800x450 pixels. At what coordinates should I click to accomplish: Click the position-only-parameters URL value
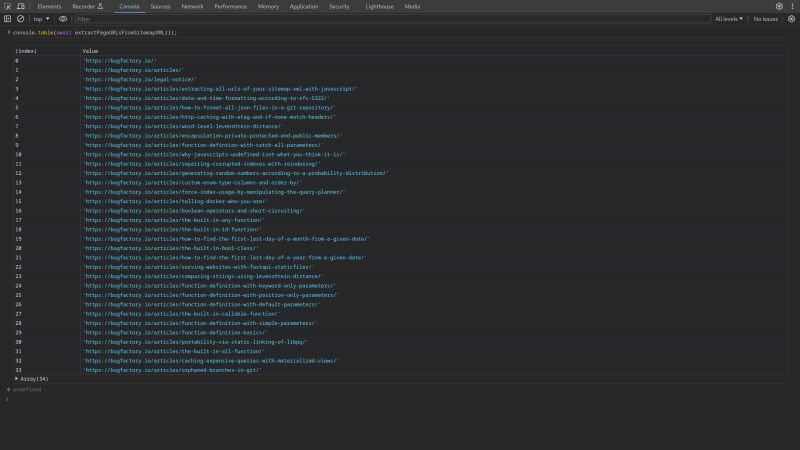211,295
